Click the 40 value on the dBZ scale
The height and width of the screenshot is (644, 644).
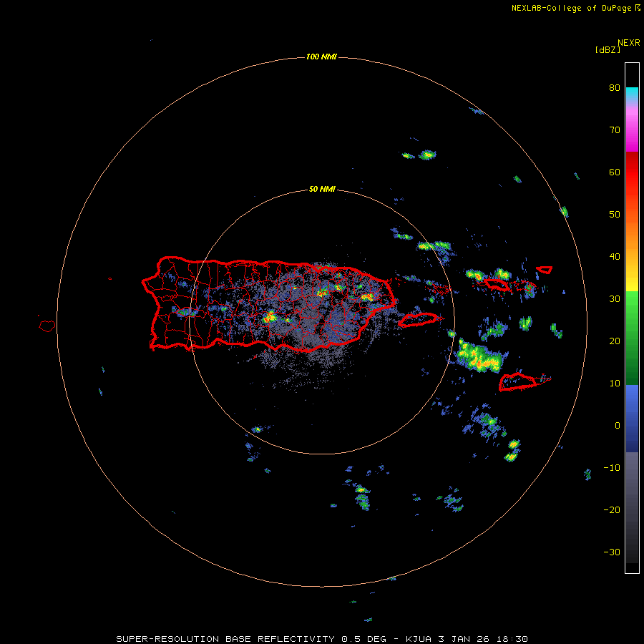[x=615, y=257]
